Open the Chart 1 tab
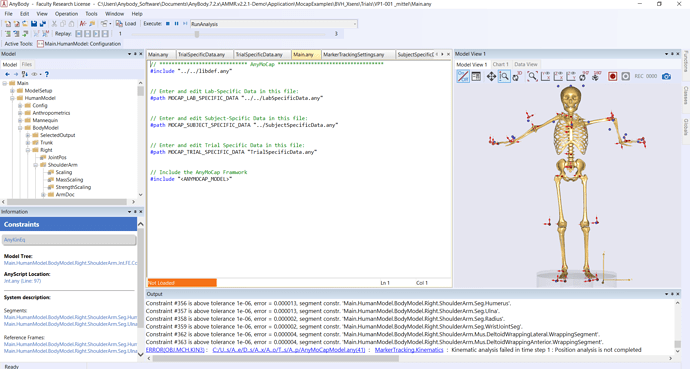690x369 pixels. tap(500, 64)
